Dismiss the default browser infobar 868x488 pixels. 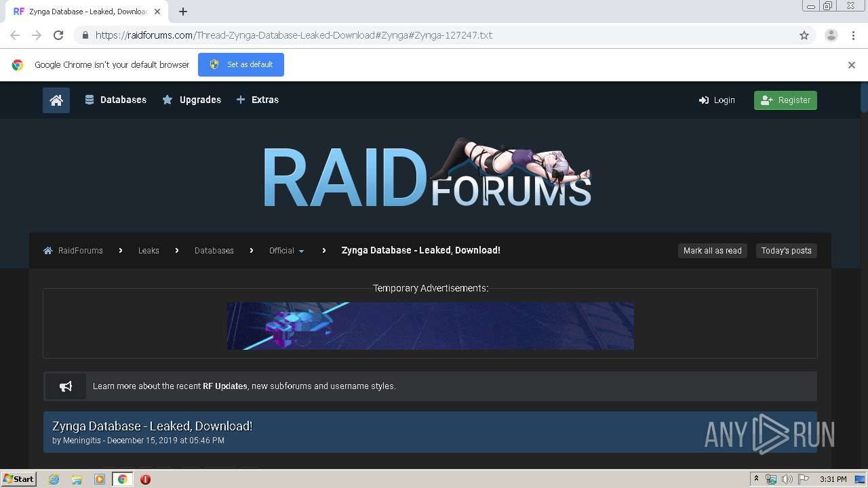coord(852,65)
